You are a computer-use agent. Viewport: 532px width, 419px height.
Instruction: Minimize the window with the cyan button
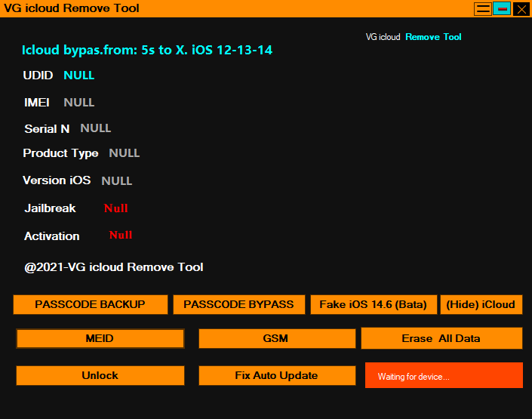(x=502, y=9)
